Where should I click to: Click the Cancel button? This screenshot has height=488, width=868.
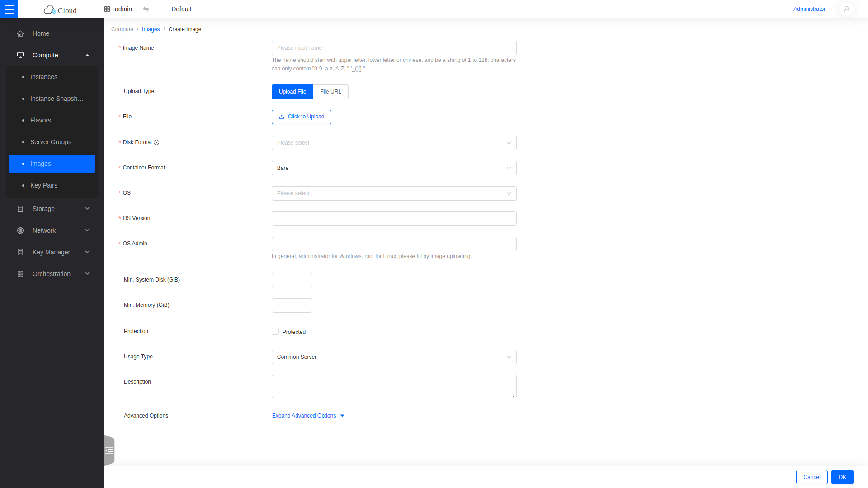click(812, 477)
